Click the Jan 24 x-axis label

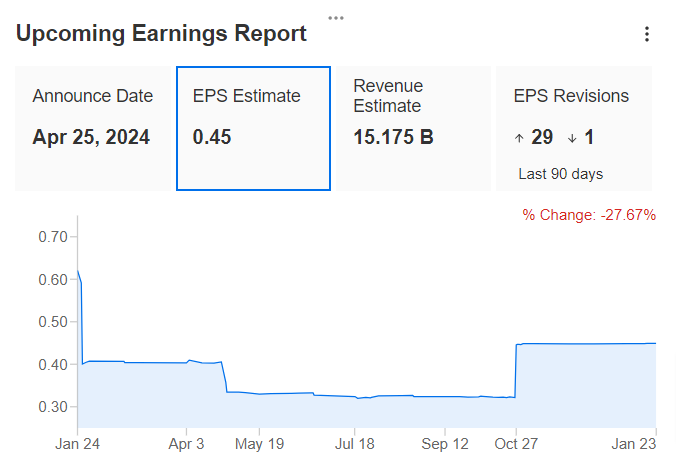[77, 444]
